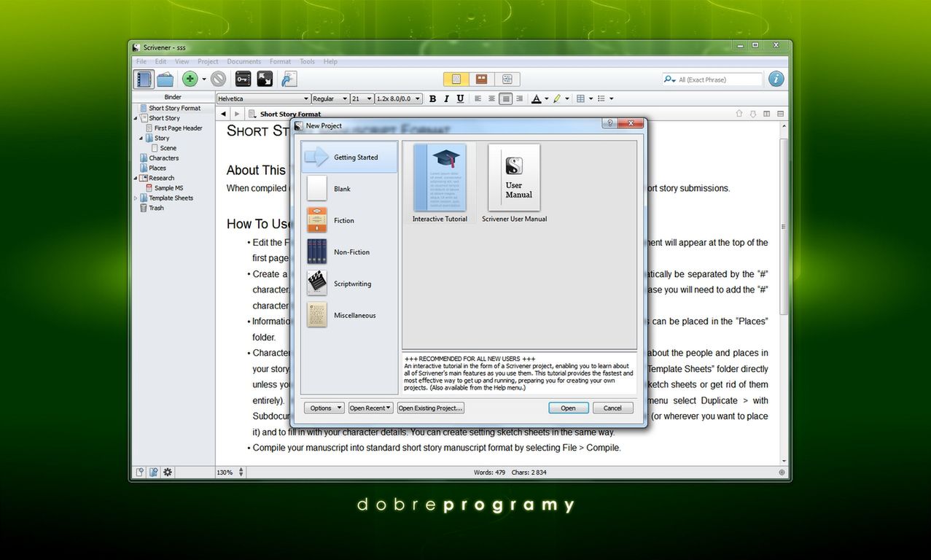Screen dimensions: 931x560
Task: Select Short Story Format in Binder
Action: pyautogui.click(x=174, y=108)
